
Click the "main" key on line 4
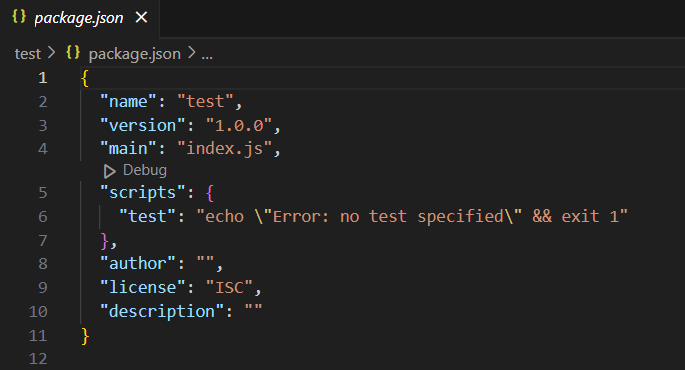[x=128, y=149]
